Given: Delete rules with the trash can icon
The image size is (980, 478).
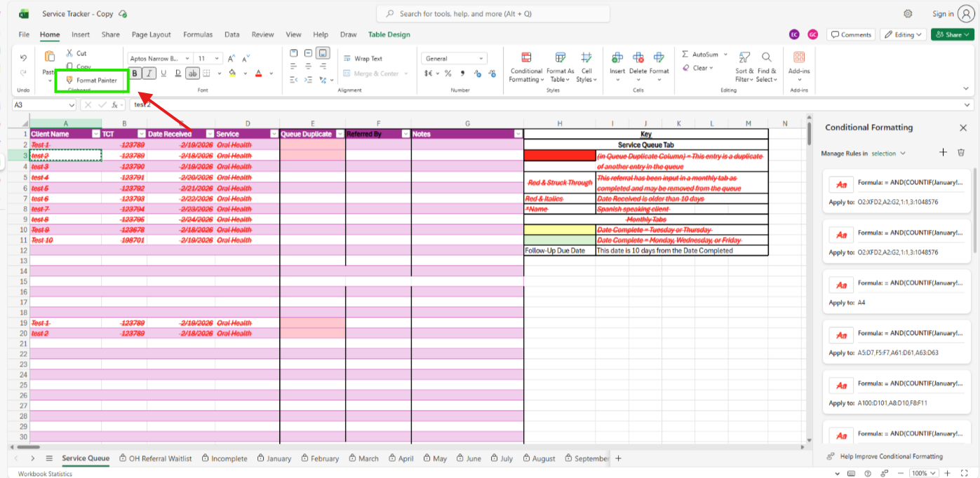Looking at the screenshot, I should point(961,152).
